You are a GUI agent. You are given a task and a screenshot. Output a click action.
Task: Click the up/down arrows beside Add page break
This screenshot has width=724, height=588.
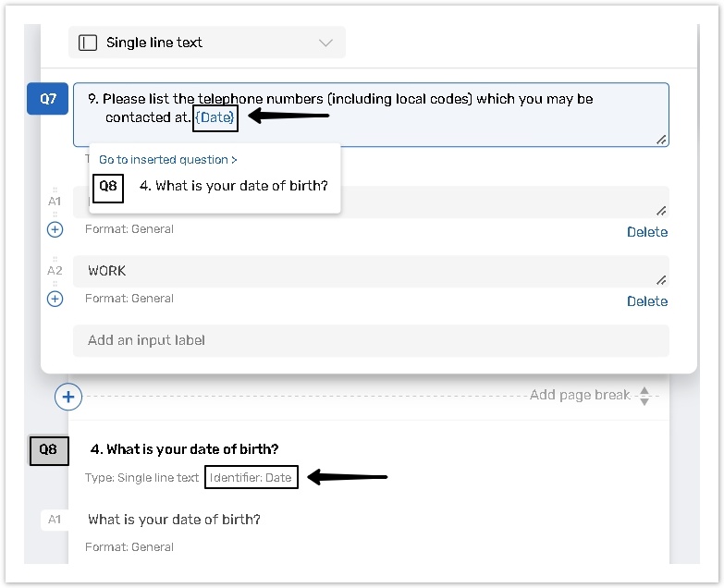(x=644, y=396)
